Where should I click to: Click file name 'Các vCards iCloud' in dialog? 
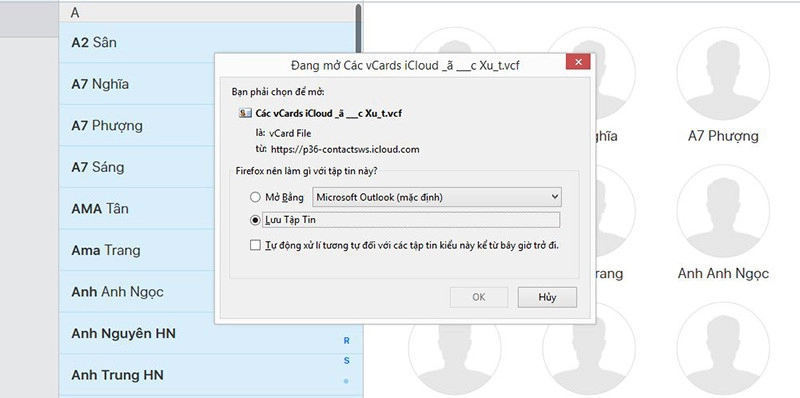[329, 113]
